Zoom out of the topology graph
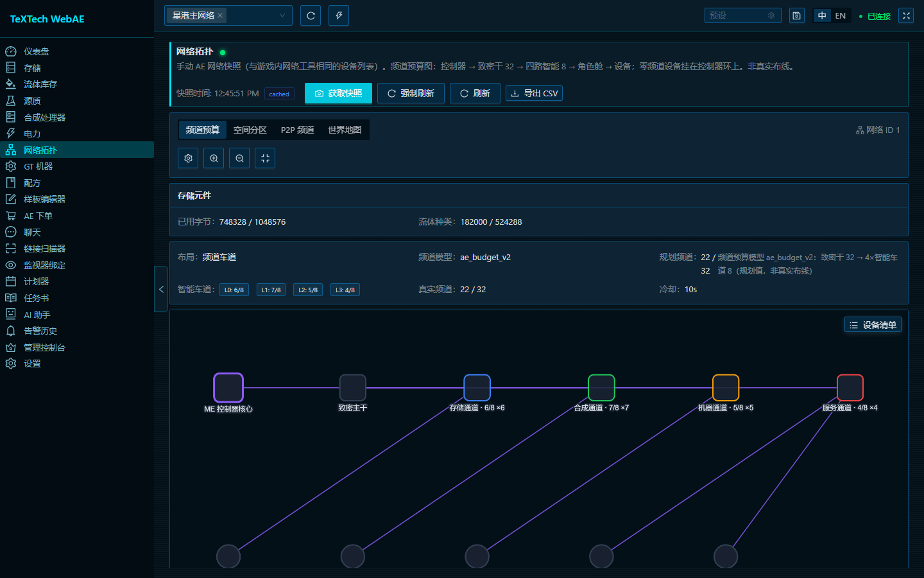924x578 pixels. click(x=239, y=158)
